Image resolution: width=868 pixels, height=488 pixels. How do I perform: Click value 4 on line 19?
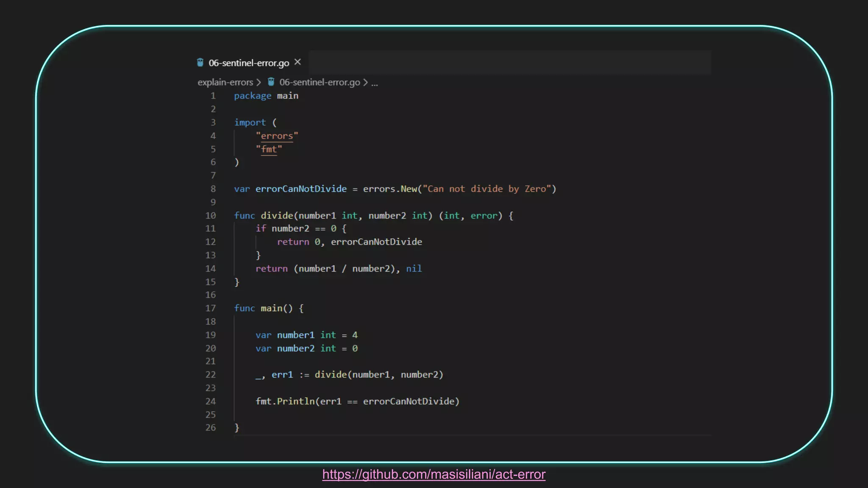click(x=355, y=335)
